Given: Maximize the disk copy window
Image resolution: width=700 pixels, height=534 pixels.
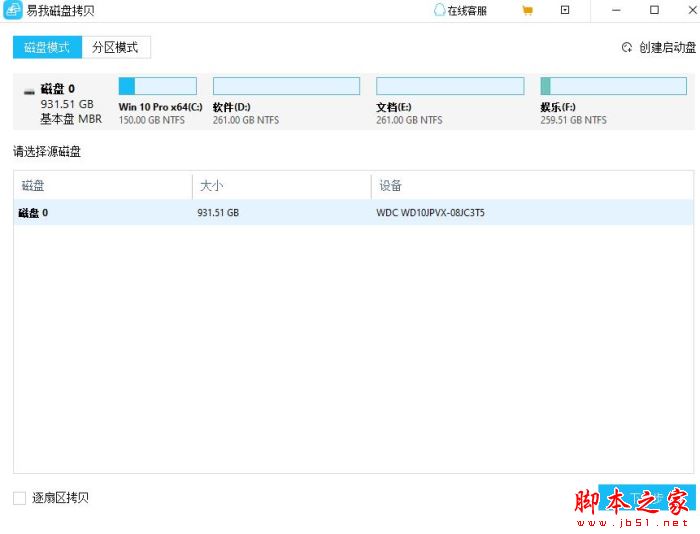Looking at the screenshot, I should click(654, 10).
